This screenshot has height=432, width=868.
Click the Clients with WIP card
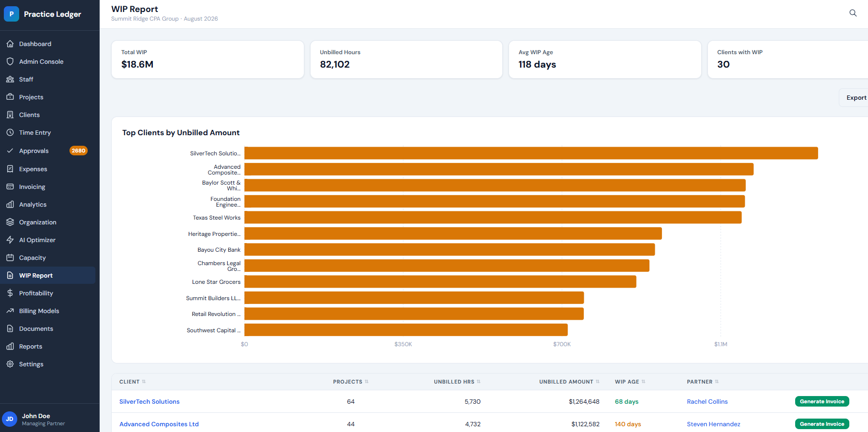(x=788, y=59)
